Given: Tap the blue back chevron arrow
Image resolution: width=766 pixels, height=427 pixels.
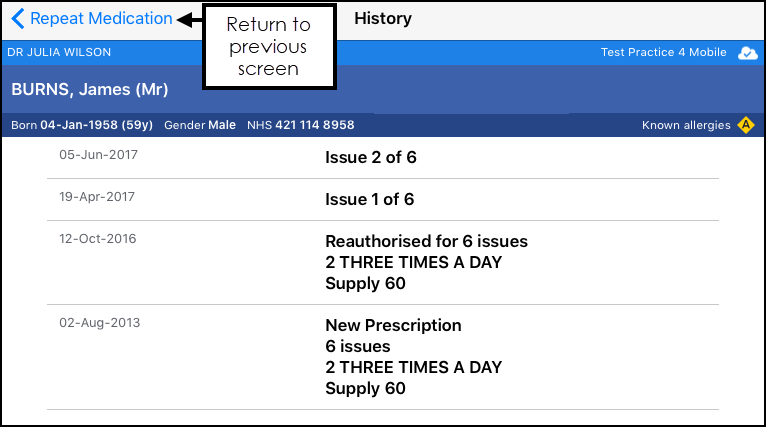Looking at the screenshot, I should [x=18, y=19].
